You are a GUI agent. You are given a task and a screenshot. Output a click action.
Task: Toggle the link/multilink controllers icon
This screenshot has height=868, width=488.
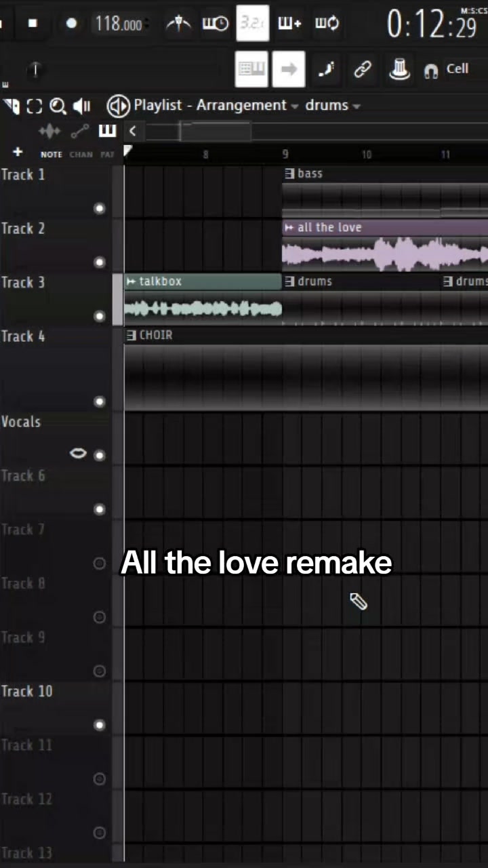click(363, 69)
